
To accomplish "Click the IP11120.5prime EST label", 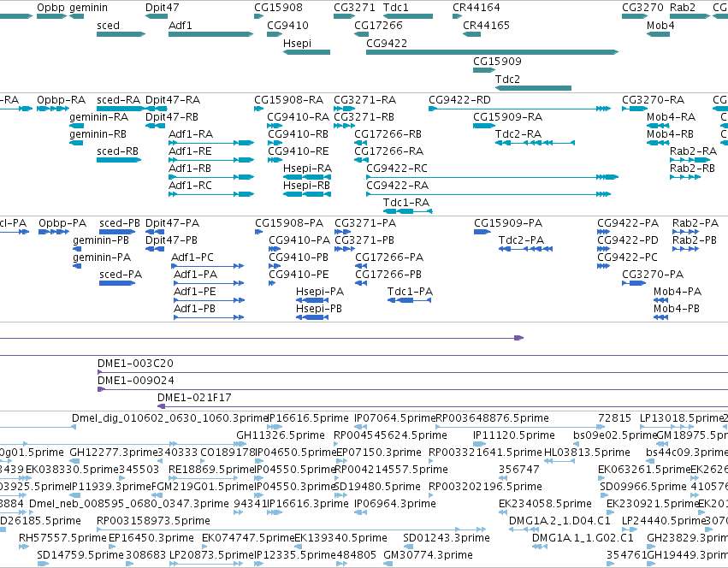I will point(514,435).
